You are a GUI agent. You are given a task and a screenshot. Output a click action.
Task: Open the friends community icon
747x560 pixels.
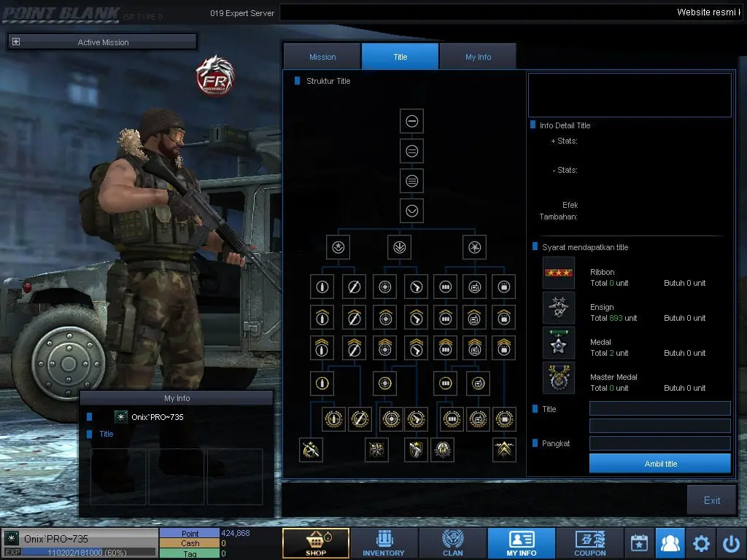click(x=670, y=542)
